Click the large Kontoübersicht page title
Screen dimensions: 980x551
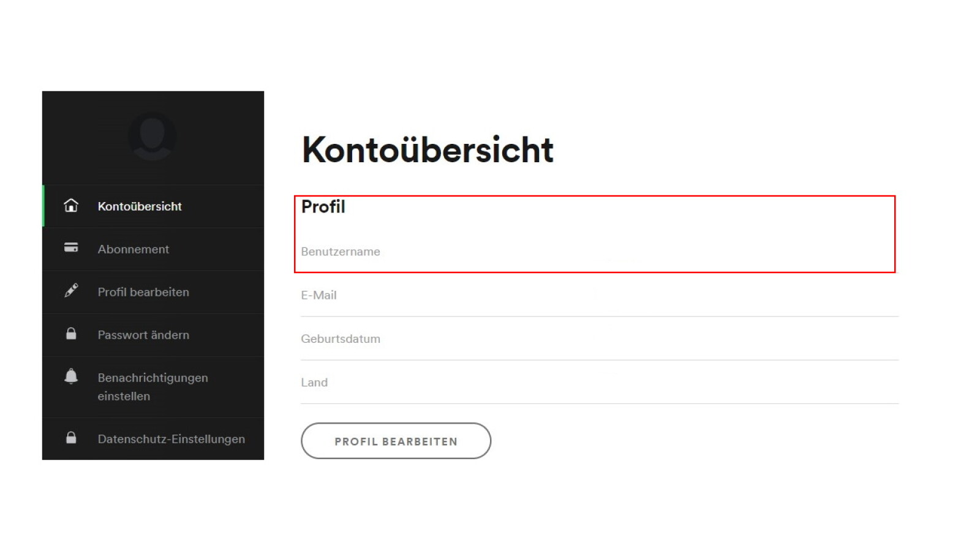point(428,150)
